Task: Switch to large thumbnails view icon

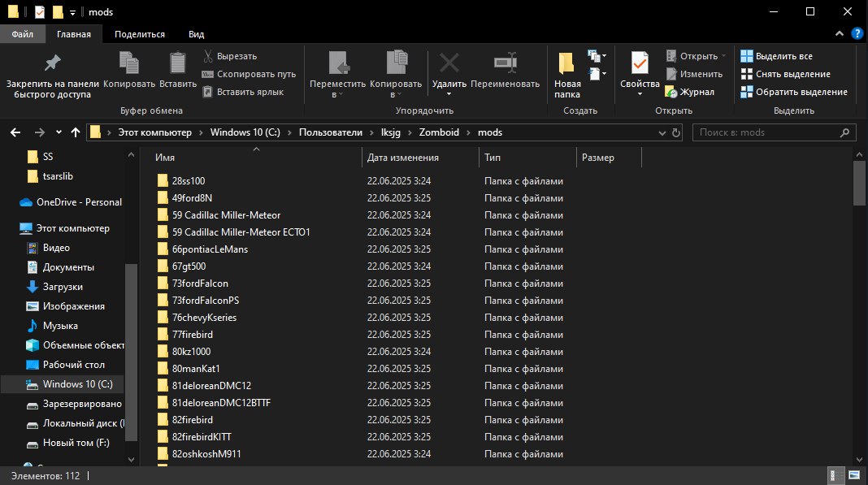Action: pyautogui.click(x=854, y=475)
